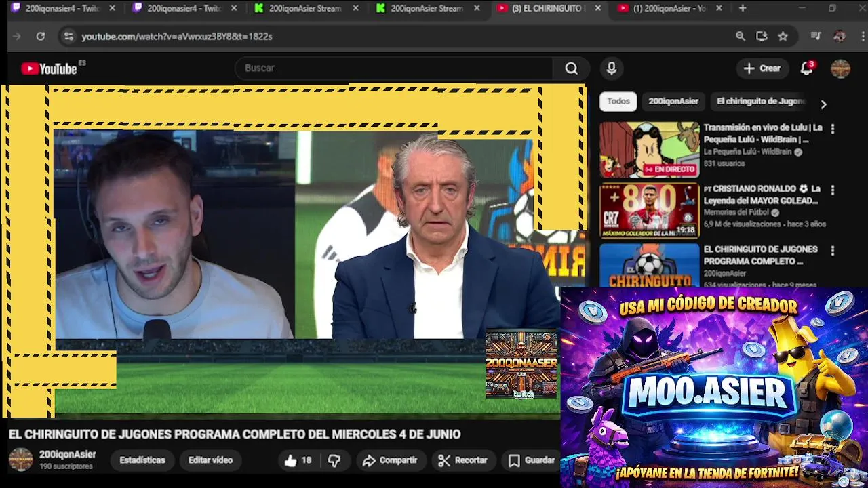Open the notifications bell
The image size is (868, 488).
click(806, 68)
